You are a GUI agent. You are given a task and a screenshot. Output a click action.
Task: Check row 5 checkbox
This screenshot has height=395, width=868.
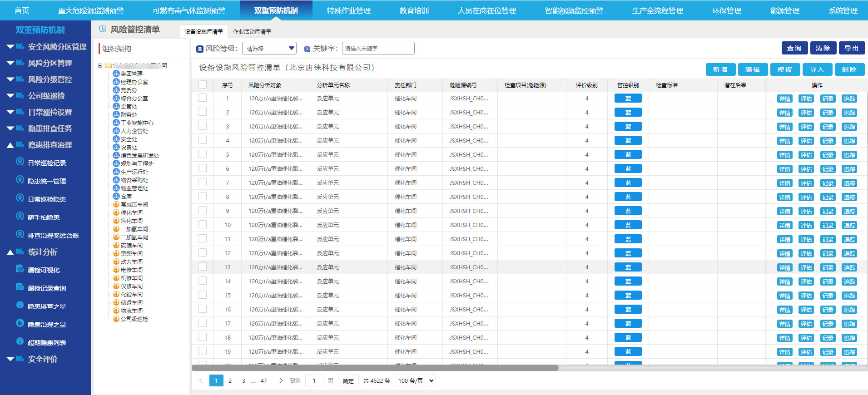(x=203, y=154)
